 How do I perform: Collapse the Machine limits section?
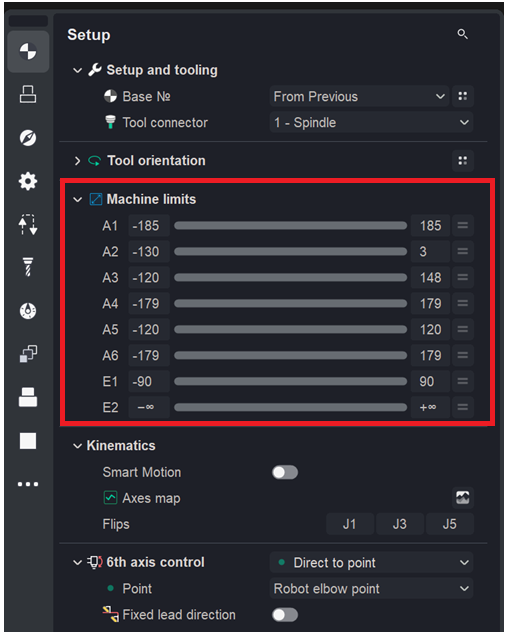(77, 200)
